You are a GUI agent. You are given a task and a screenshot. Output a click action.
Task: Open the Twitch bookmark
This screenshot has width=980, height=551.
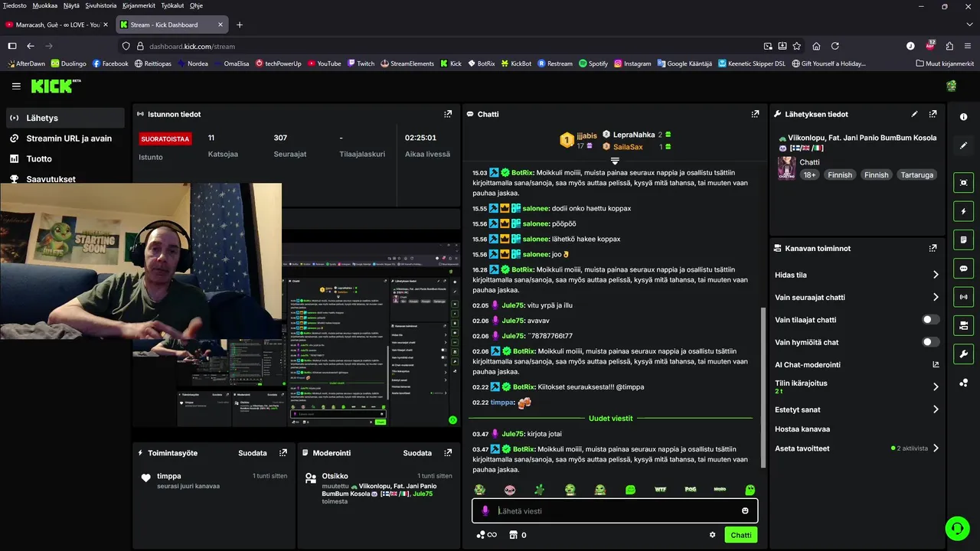[x=361, y=64]
